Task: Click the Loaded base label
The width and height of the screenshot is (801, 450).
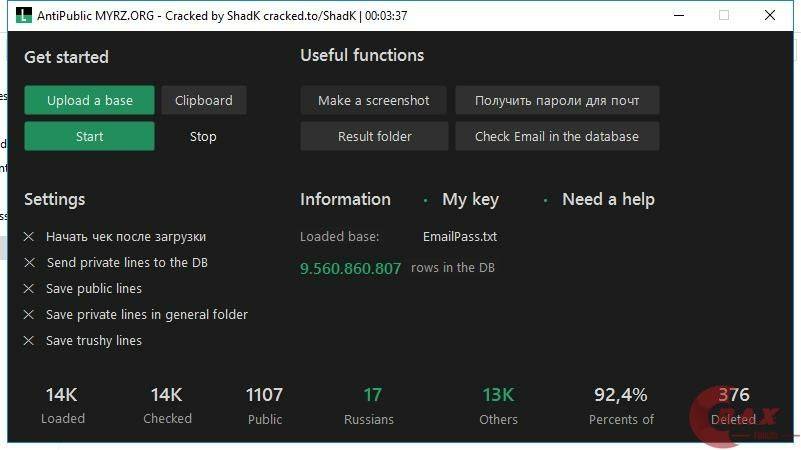Action: [340, 236]
